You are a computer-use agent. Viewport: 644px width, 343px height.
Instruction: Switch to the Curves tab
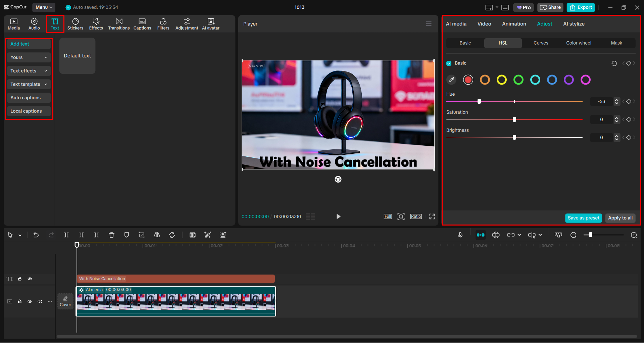click(541, 43)
